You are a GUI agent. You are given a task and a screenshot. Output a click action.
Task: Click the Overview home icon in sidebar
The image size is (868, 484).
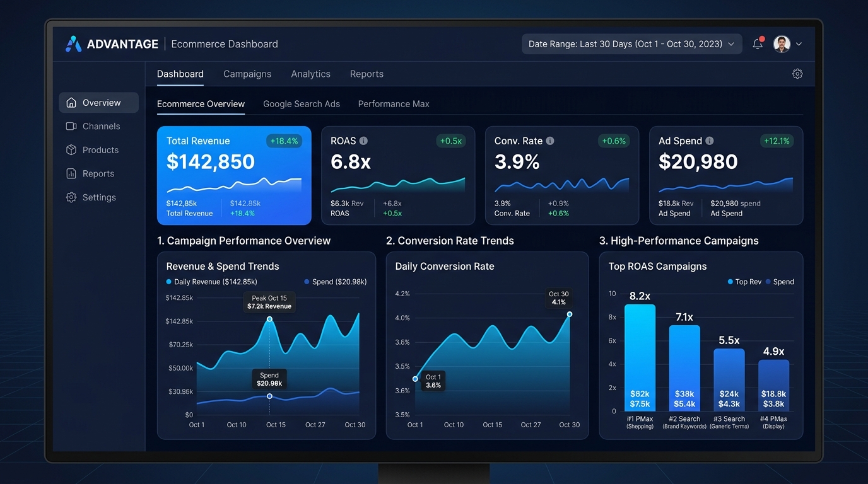(71, 103)
